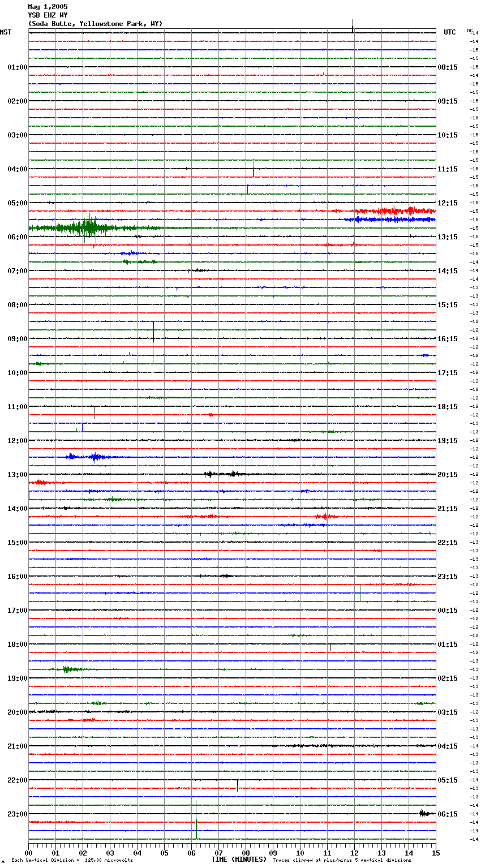The width and height of the screenshot is (481, 868).
Task: Click the "18:00" MST hour label
Action: [18, 644]
